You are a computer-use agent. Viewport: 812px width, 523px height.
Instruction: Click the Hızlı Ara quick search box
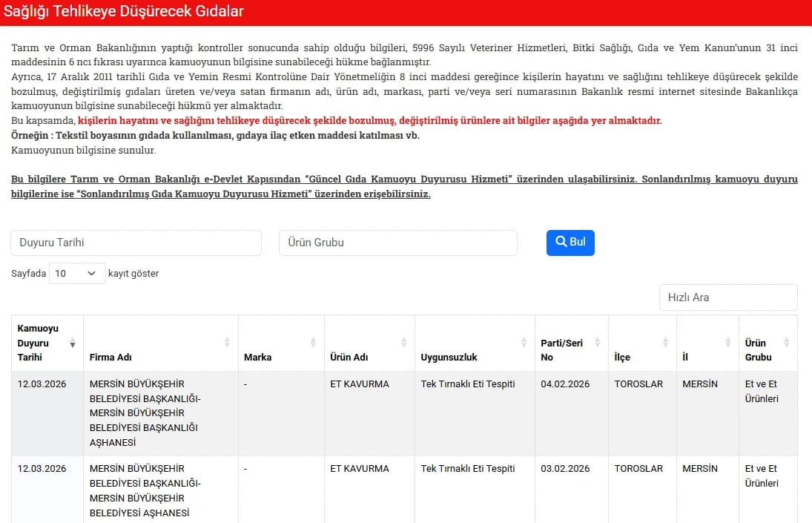click(728, 297)
